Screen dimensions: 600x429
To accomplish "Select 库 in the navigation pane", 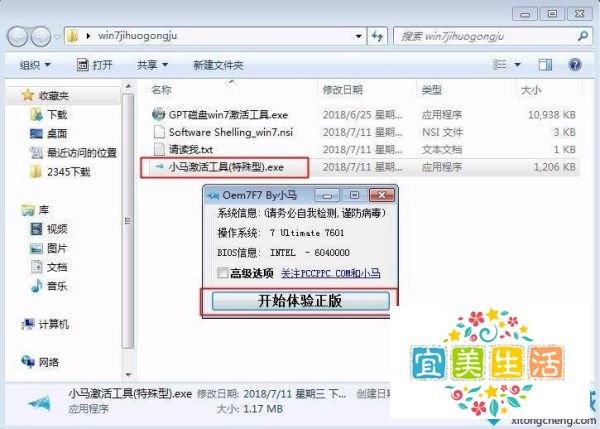I will [43, 210].
